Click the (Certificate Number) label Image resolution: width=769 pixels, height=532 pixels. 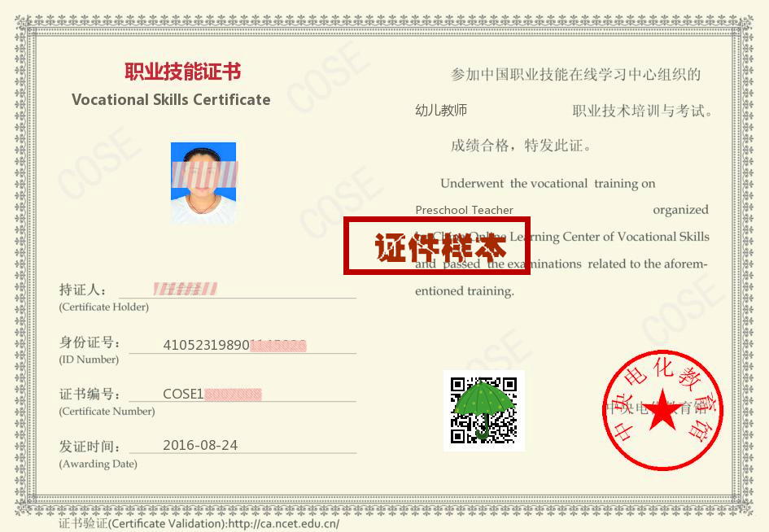[x=107, y=412]
